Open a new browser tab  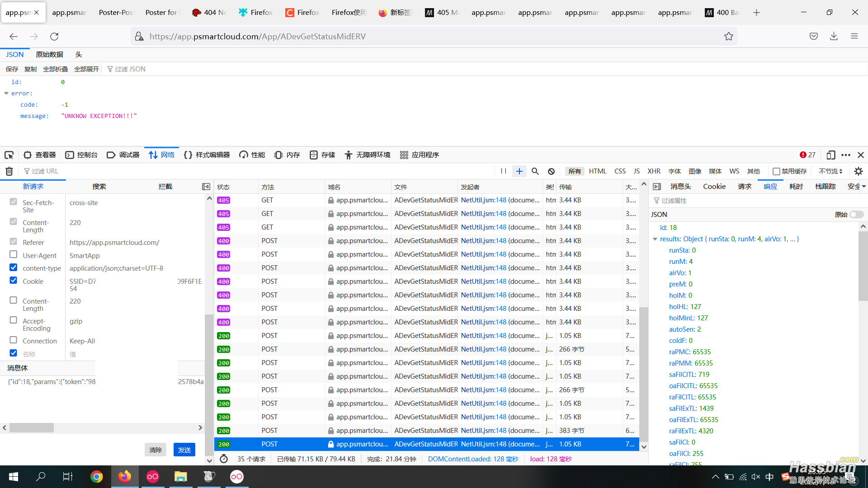[757, 13]
